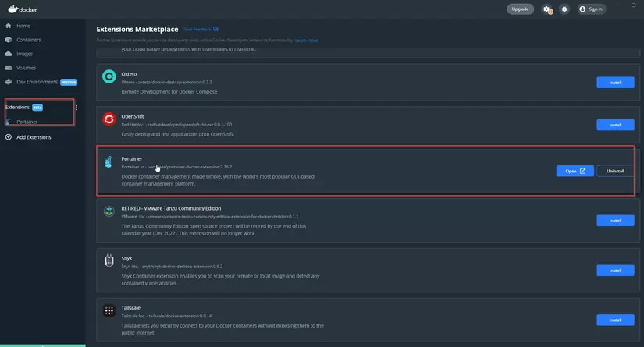Minimize the Docker Desktop window
This screenshot has width=644, height=347.
click(617, 5)
